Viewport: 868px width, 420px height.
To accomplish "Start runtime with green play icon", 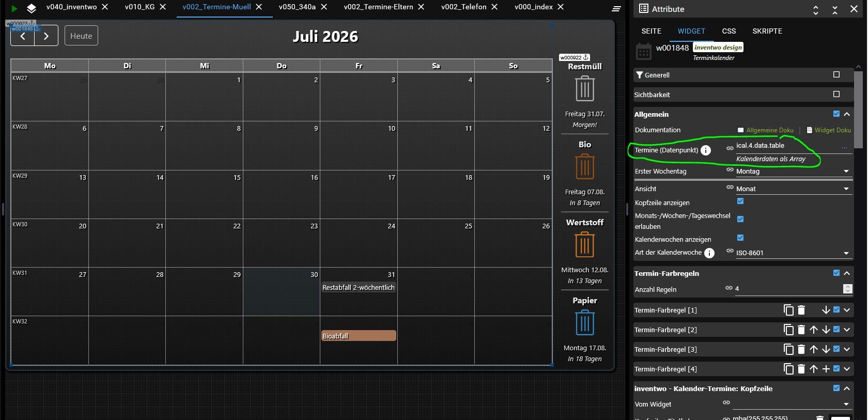I will click(x=14, y=8).
